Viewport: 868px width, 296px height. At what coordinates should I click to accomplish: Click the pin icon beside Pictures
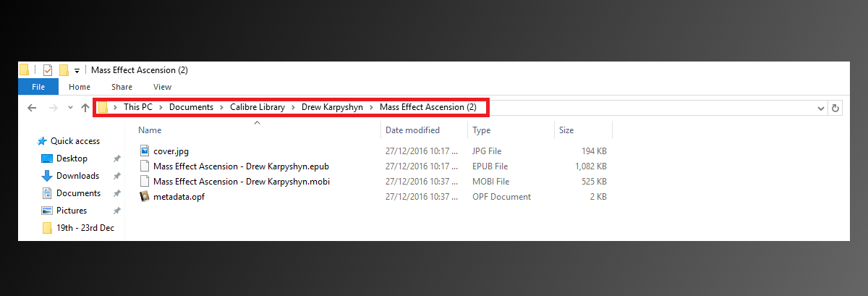coord(117,211)
